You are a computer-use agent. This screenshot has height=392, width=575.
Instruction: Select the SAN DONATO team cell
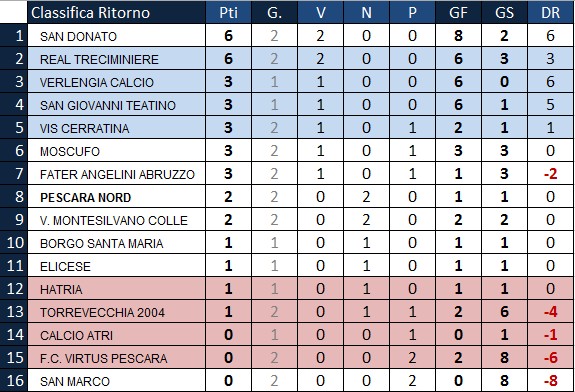coord(117,36)
